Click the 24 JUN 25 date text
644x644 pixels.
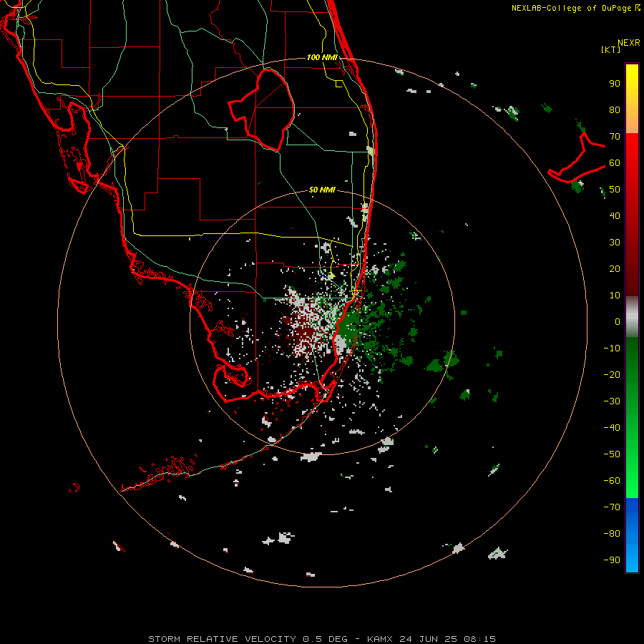[x=429, y=639]
